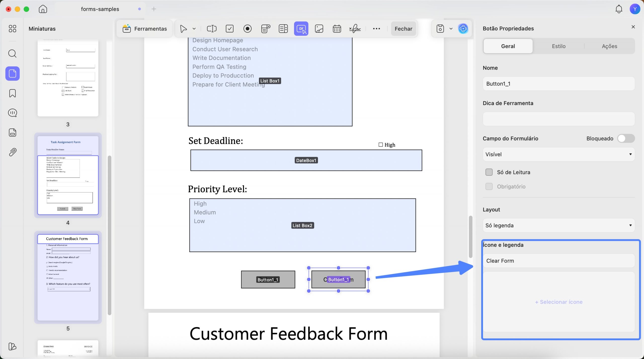The height and width of the screenshot is (359, 644).
Task: Add a list box field tool
Action: 283,29
